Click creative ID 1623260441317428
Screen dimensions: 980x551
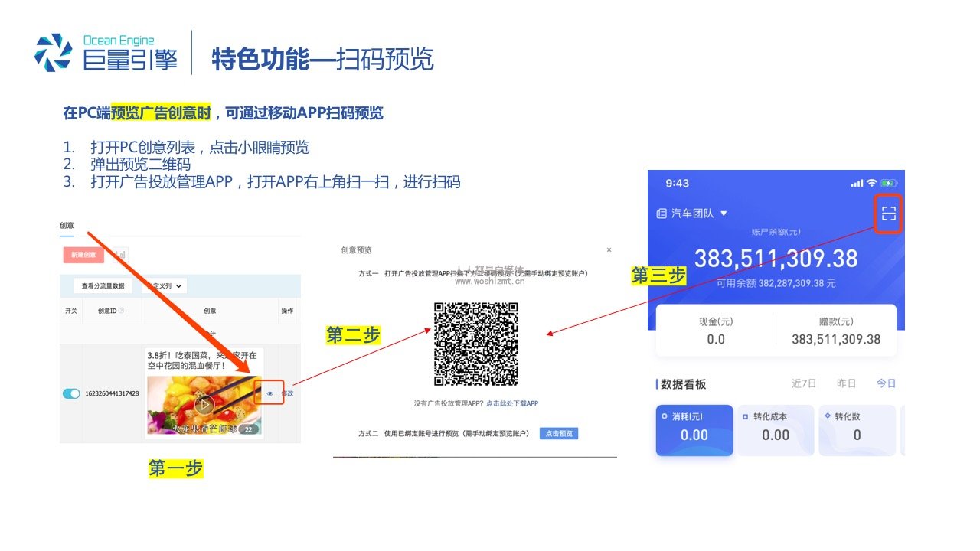[112, 393]
